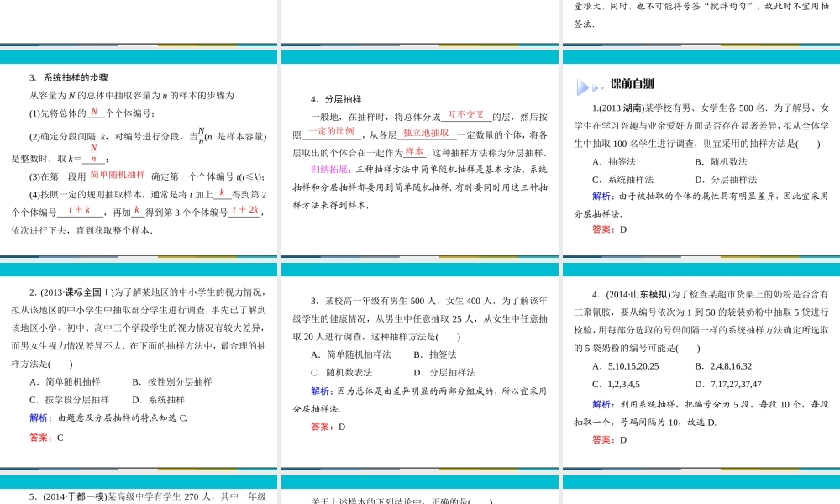The height and width of the screenshot is (504, 840).
Task: Click 答案: D under the 山东模拟 question
Action: click(610, 439)
